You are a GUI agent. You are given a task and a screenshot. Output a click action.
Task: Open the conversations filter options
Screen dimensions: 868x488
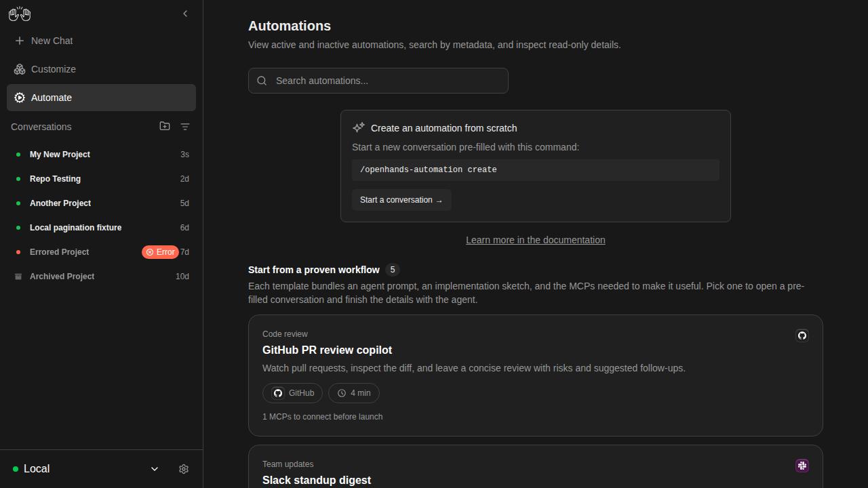[x=185, y=127]
